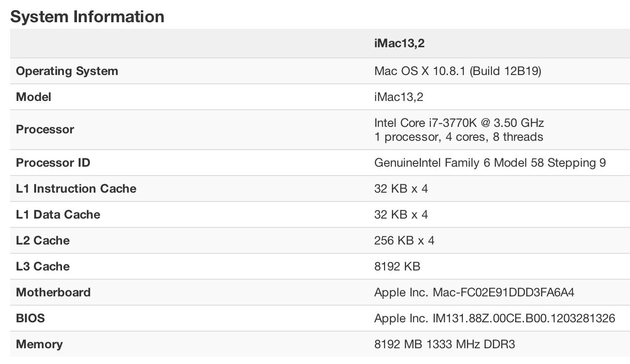Click the Processor row label
The width and height of the screenshot is (630, 364).
[45, 129]
